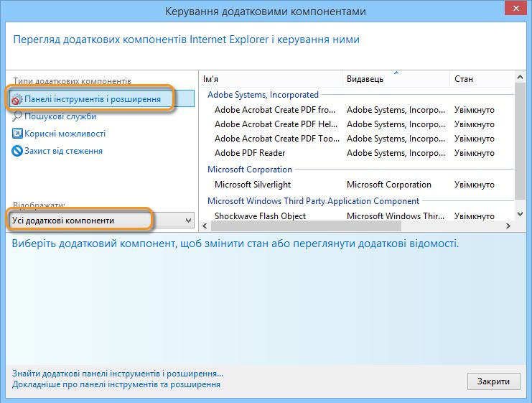Open Докладніше про панелі інструментів та розширення link

116,384
